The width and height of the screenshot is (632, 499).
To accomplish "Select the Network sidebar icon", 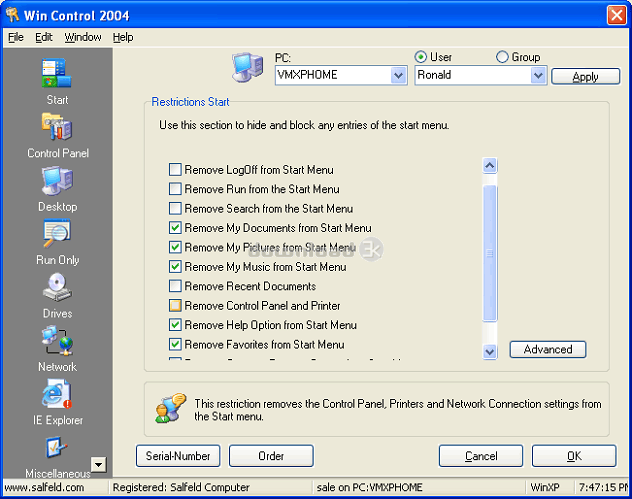I will (56, 343).
